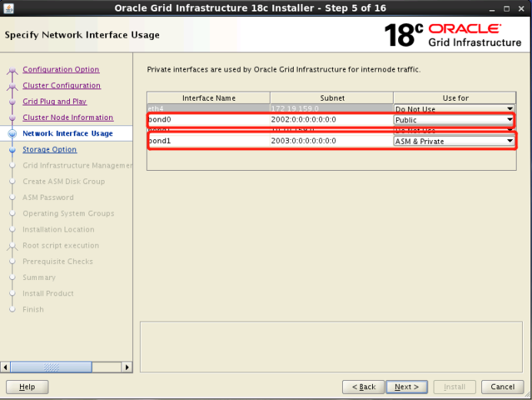
Task: Click the Back button
Action: (x=364, y=387)
